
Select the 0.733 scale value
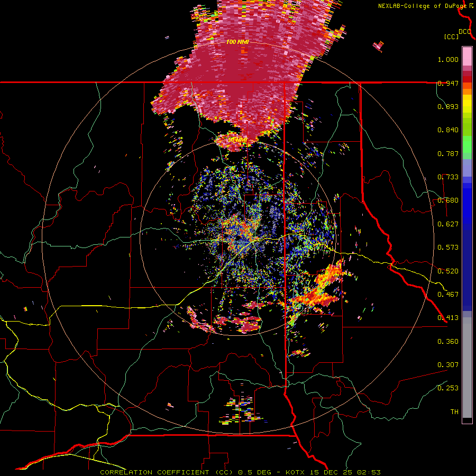[x=448, y=177]
